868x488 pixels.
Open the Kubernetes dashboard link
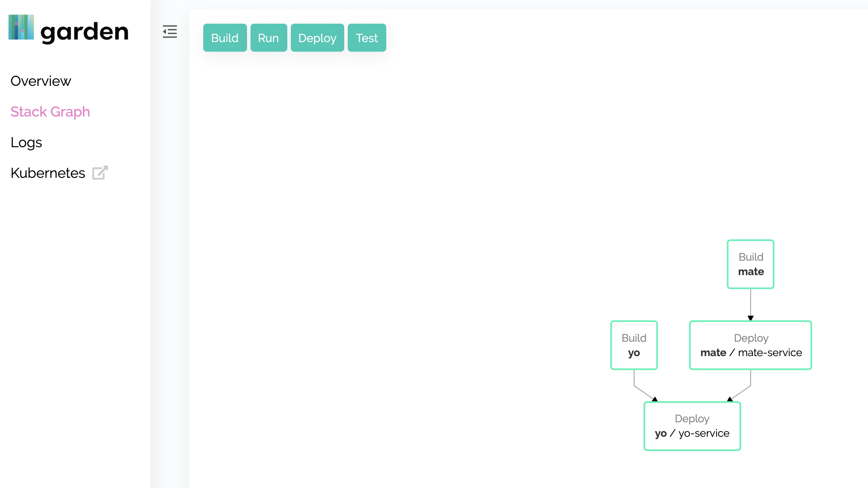pyautogui.click(x=48, y=173)
